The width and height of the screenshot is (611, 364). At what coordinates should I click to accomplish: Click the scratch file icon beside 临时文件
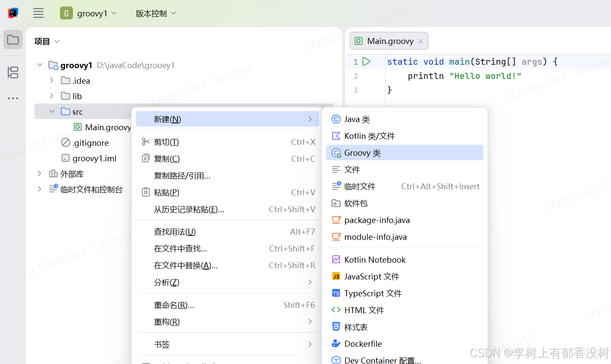coord(336,186)
